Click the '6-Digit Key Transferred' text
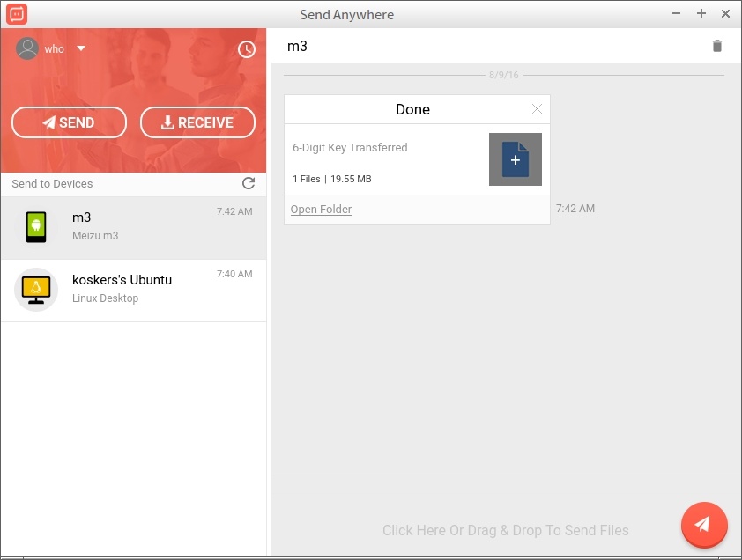 (x=350, y=148)
